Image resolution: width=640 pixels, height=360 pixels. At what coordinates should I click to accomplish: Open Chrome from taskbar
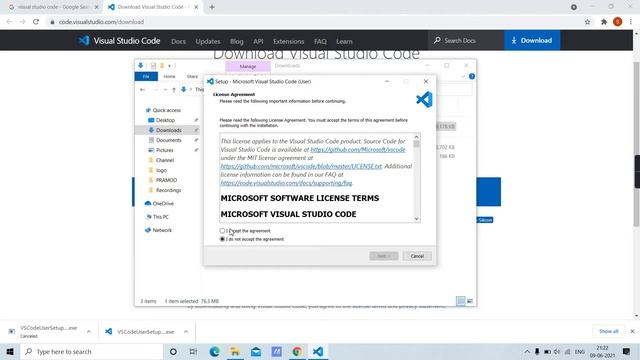point(297,351)
